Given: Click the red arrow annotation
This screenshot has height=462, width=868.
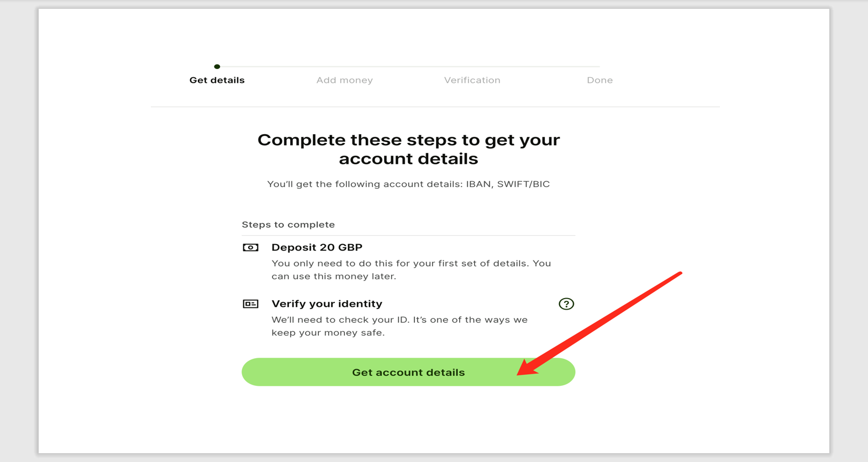Looking at the screenshot, I should 602,323.
